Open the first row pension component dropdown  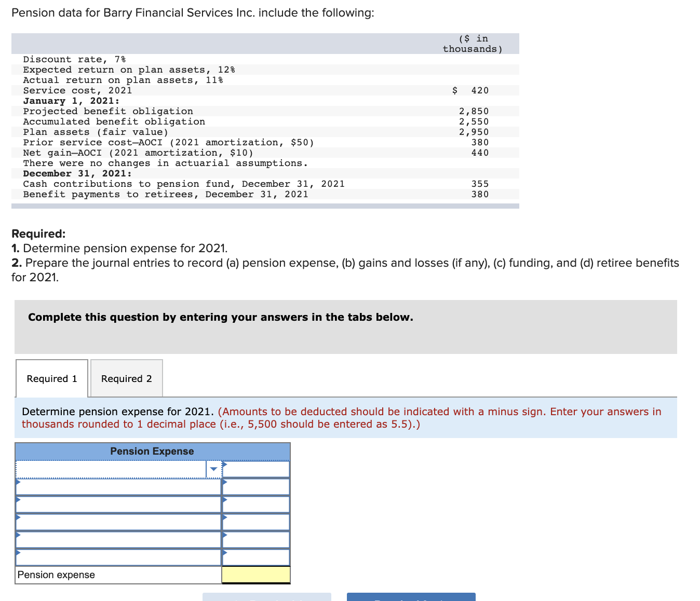point(213,469)
